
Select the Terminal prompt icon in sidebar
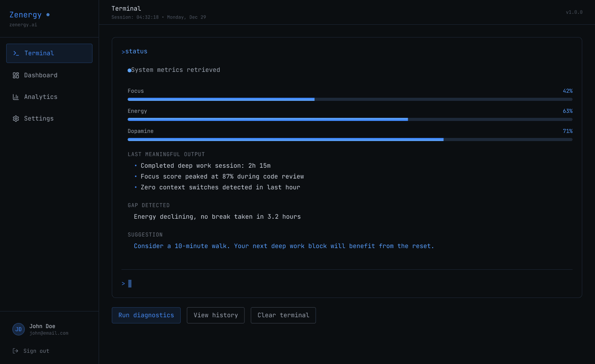[x=16, y=53]
